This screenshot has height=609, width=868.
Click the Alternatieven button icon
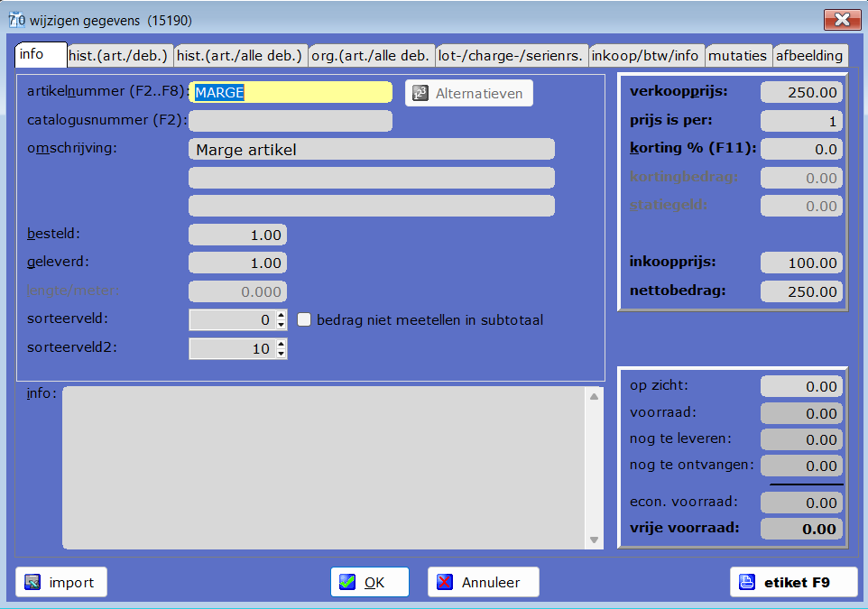point(420,93)
